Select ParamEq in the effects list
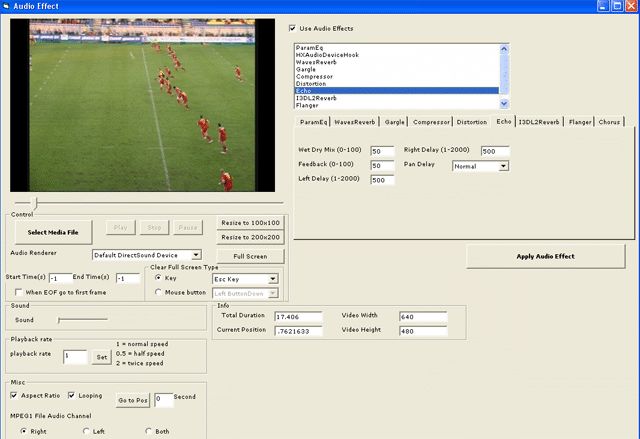Viewport: 640px width, 439px height. click(396, 48)
